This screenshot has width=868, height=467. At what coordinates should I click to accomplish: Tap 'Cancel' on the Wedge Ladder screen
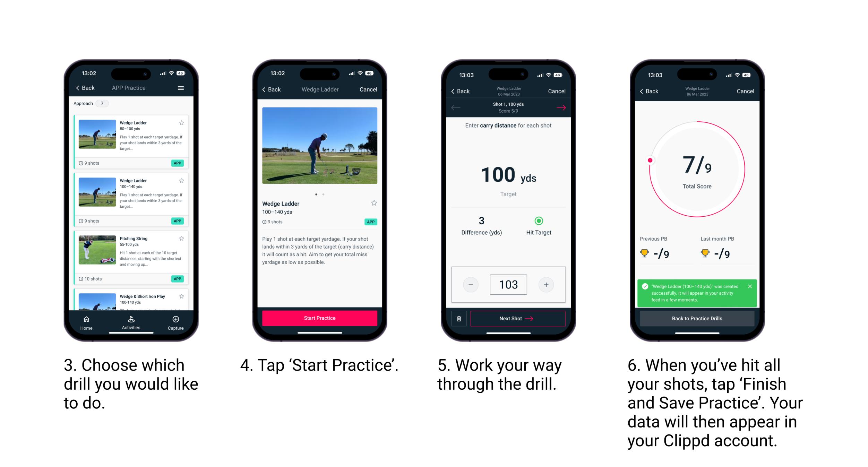[368, 89]
